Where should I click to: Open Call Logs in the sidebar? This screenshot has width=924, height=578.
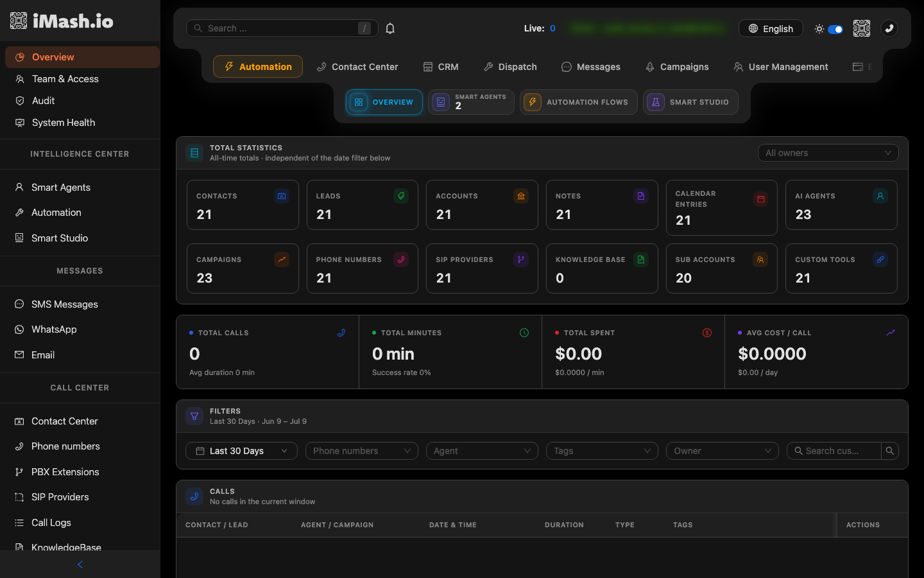80,523
